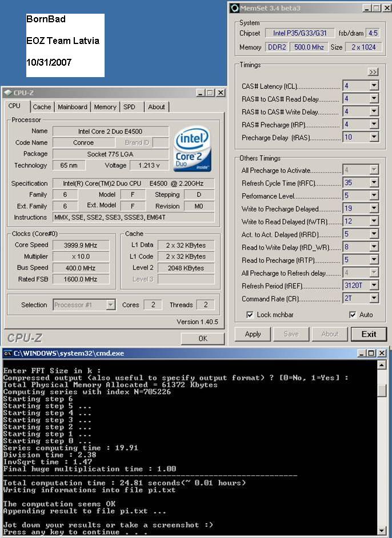The image size is (392, 538).
Task: Click the cmd.exe vertical scrollbar thumb
Action: click(382, 391)
